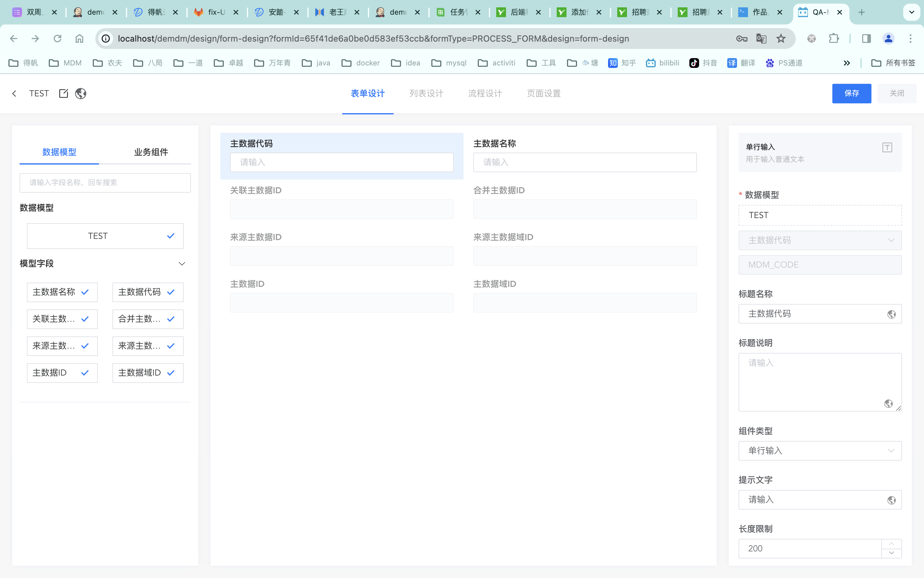Click the globe icon in 提示文字 field
This screenshot has width=924, height=578.
pos(892,500)
